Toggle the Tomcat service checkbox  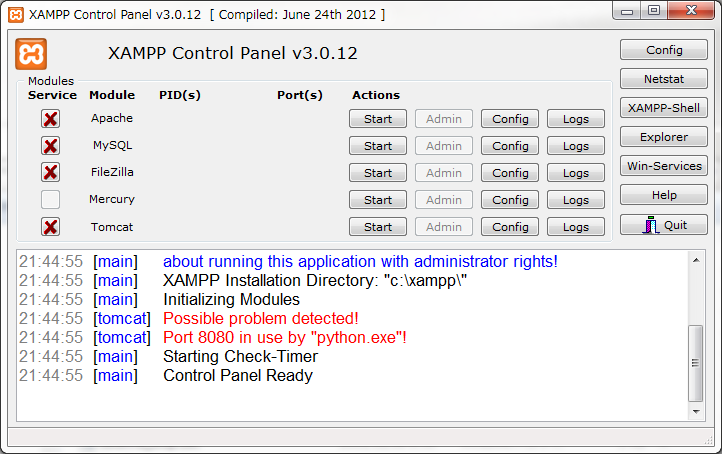click(50, 227)
